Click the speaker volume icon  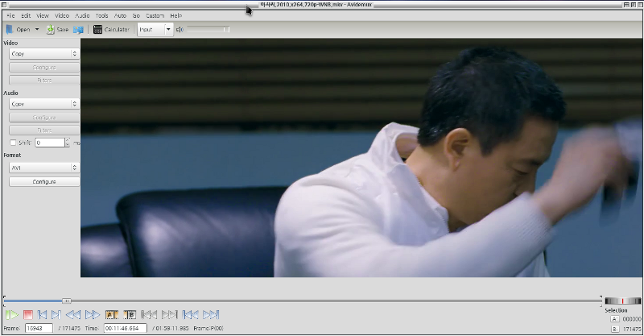180,29
